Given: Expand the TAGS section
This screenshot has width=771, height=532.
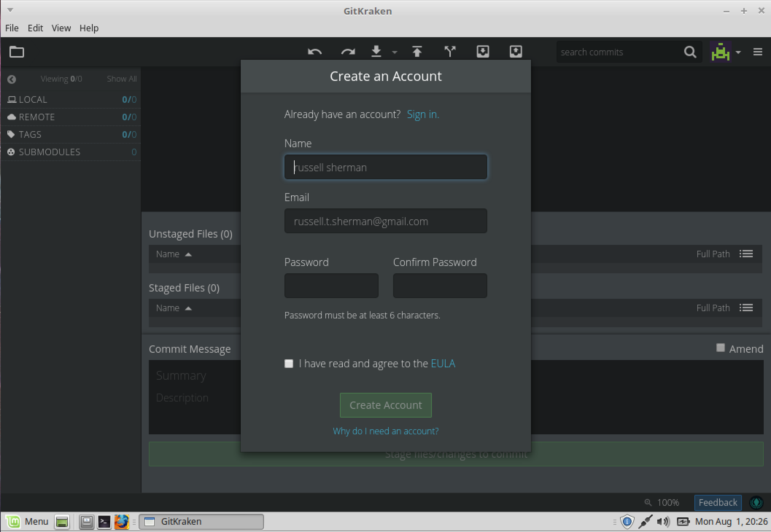Looking at the screenshot, I should coord(71,134).
